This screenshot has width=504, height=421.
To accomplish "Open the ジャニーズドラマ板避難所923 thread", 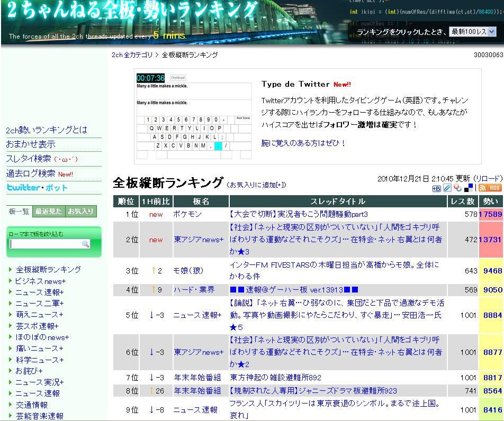I will (x=313, y=391).
